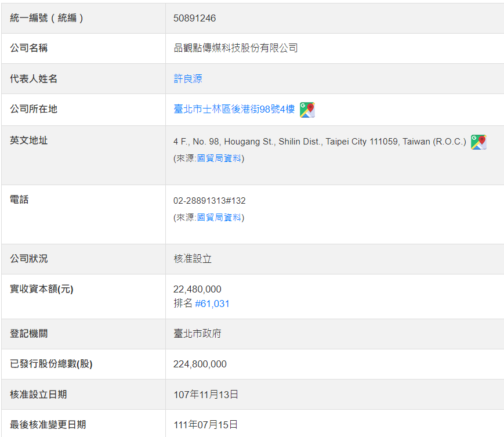Click the English address text starting with 4 F.
The height and width of the screenshot is (437, 504).
click(320, 142)
